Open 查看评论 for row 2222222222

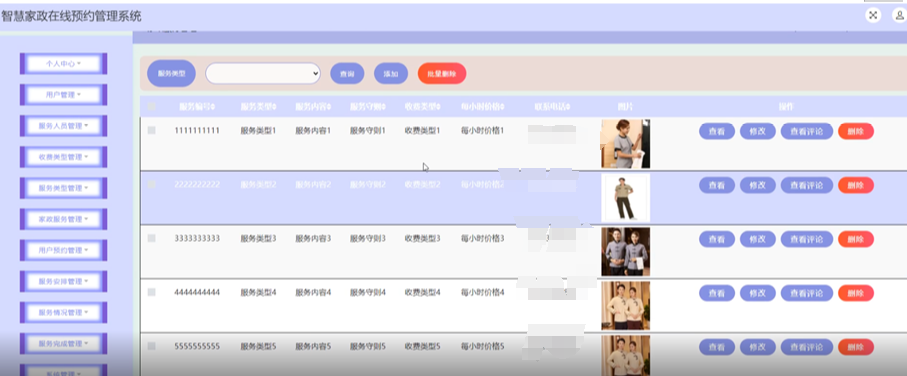pyautogui.click(x=807, y=185)
